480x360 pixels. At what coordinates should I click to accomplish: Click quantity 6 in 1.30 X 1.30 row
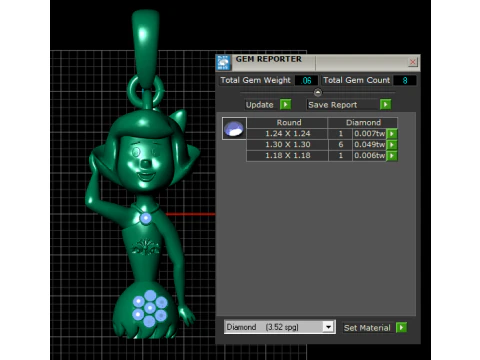340,145
